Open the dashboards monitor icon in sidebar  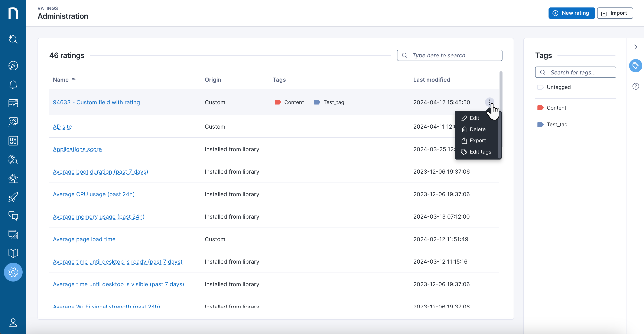click(13, 103)
